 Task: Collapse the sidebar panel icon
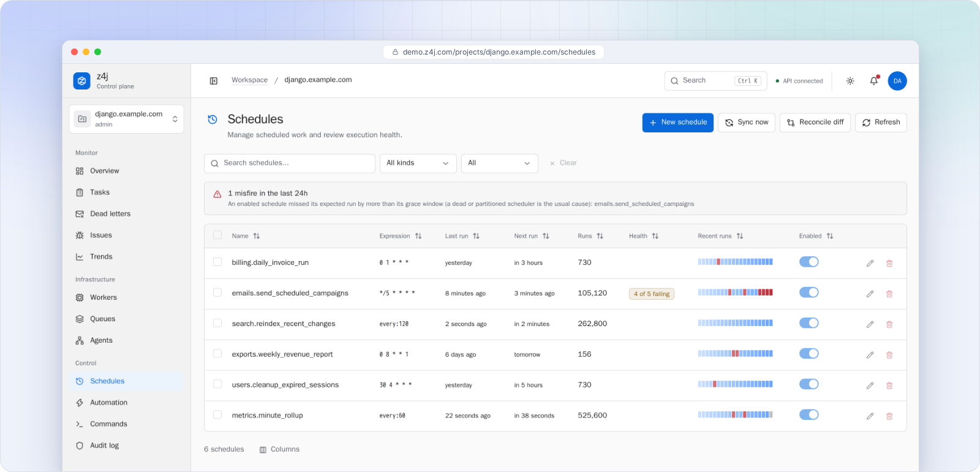[214, 81]
